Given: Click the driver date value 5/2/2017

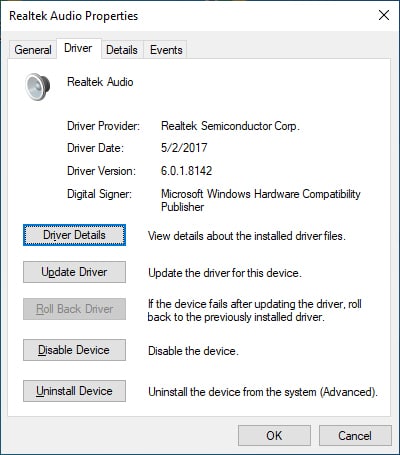Looking at the screenshot, I should point(184,148).
